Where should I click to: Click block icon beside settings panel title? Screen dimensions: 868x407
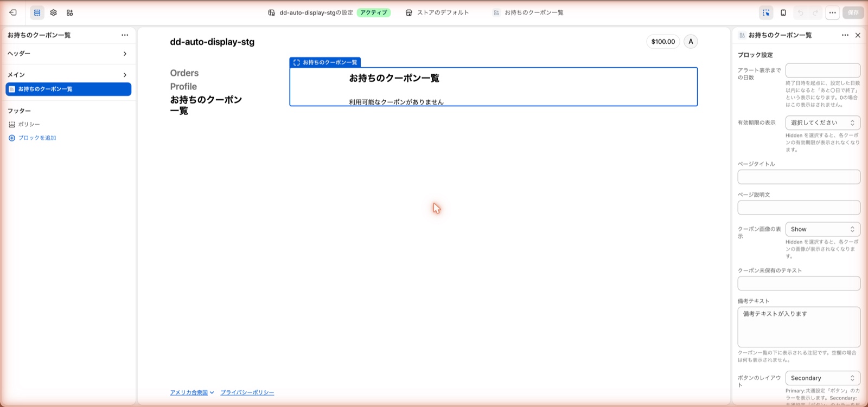pos(742,35)
